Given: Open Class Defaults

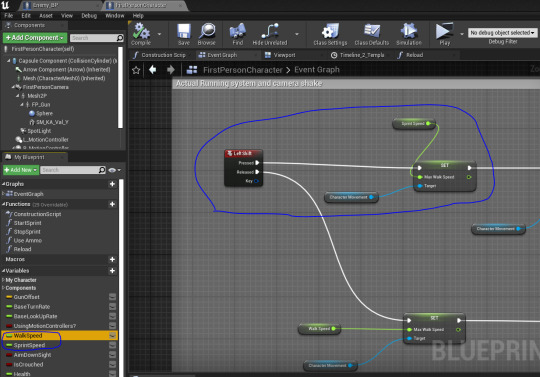Looking at the screenshot, I should coord(372,34).
